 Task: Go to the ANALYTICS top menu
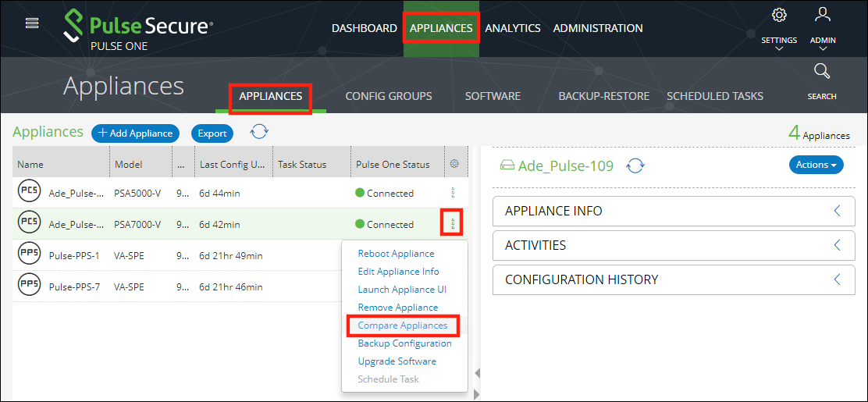(x=513, y=27)
